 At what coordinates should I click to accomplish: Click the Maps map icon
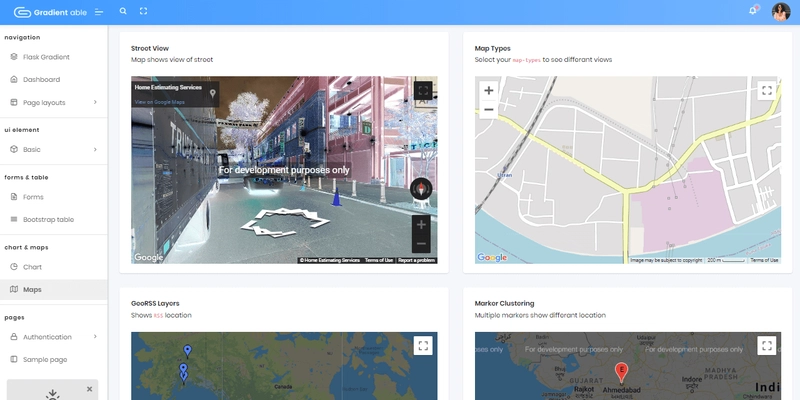[x=14, y=289]
